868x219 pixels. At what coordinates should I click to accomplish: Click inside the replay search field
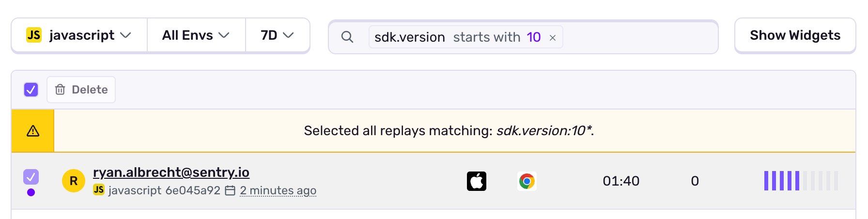pyautogui.click(x=639, y=37)
